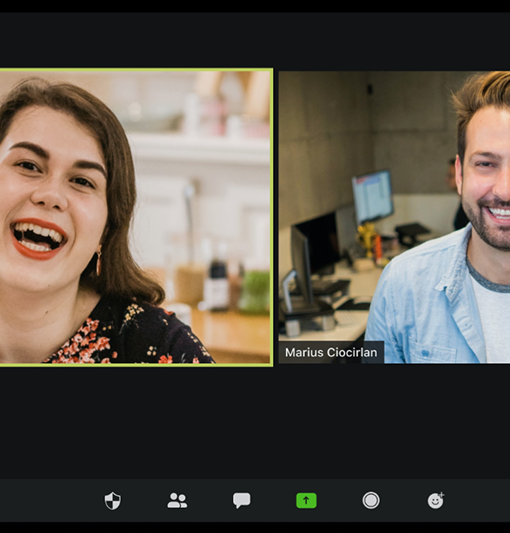
Task: Expand the reactions picker from smiley-plus icon
Action: coord(436,500)
